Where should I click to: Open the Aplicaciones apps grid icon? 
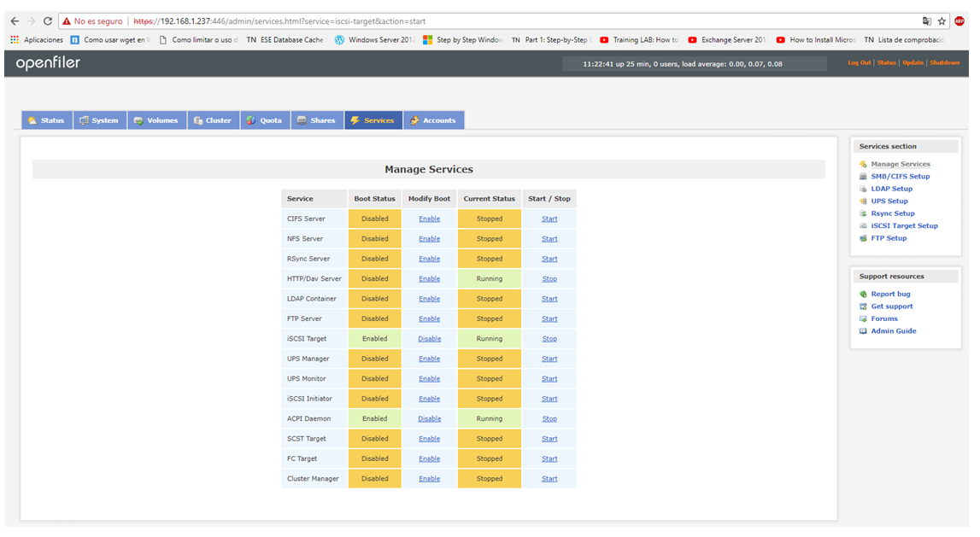click(x=15, y=39)
